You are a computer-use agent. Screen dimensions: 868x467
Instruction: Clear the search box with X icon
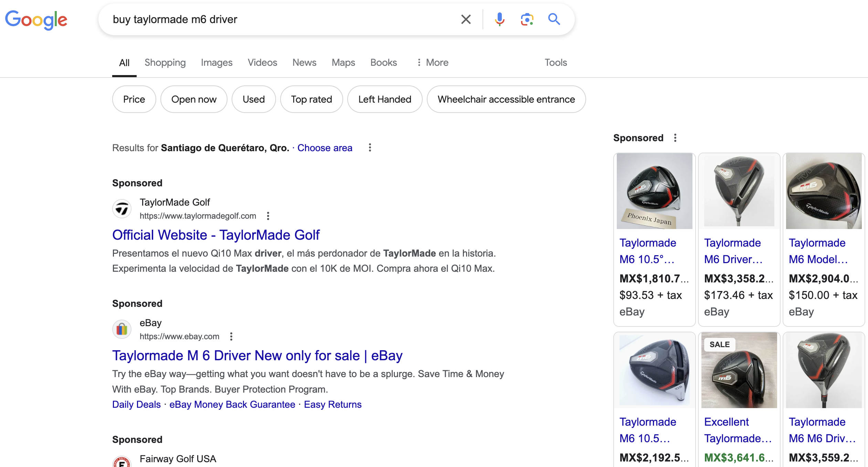pos(466,19)
